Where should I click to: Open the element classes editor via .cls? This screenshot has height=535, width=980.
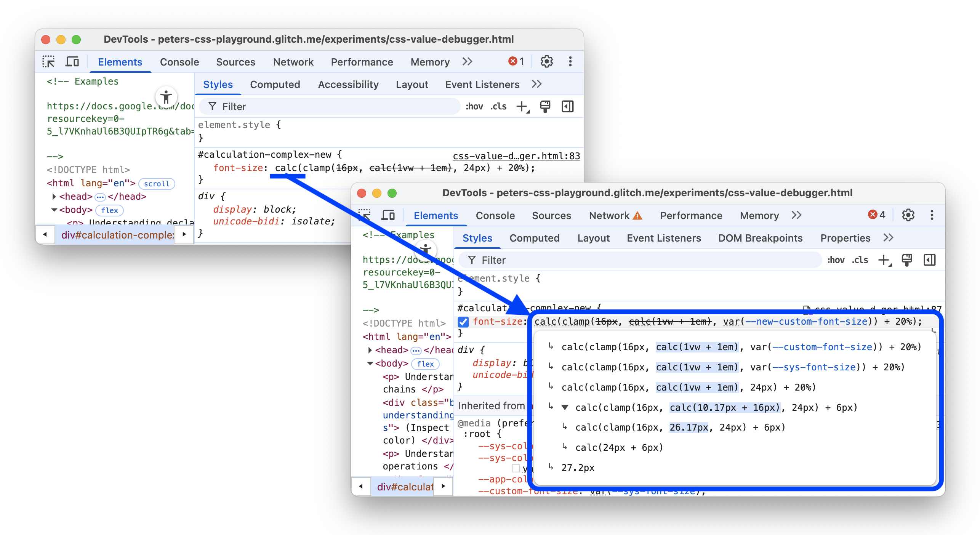click(x=860, y=260)
